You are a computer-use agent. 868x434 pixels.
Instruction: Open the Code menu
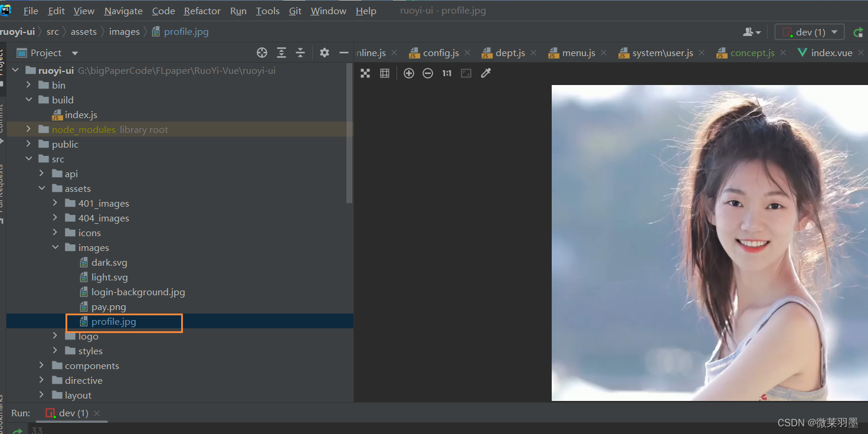coord(163,11)
